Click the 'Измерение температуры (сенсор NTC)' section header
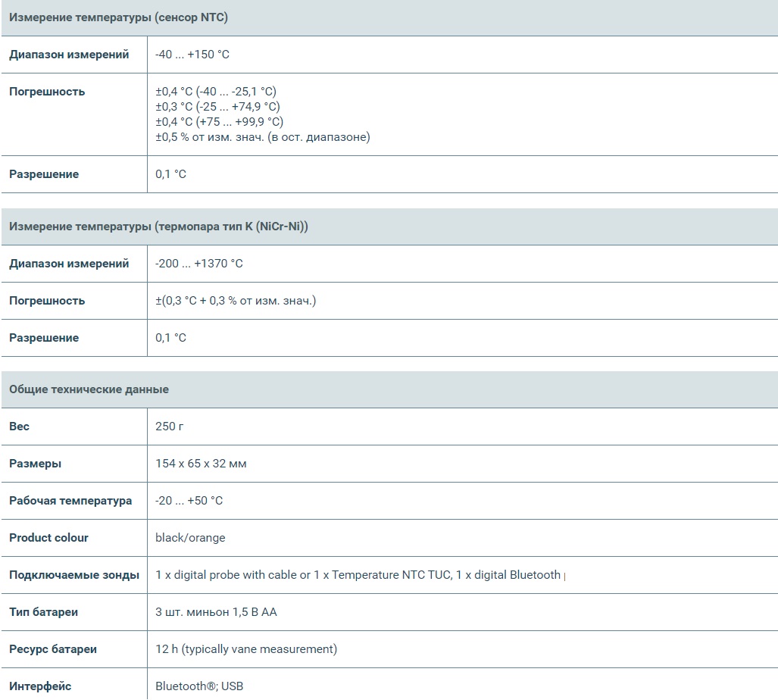The image size is (778, 700). coord(118,17)
